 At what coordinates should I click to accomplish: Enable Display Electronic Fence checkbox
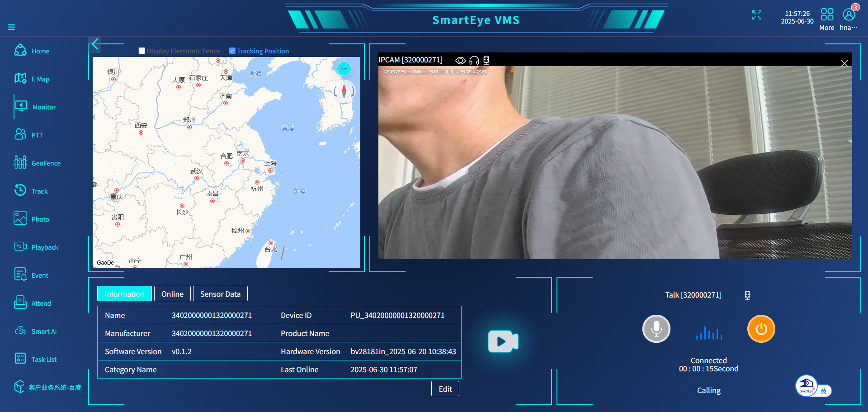click(142, 51)
